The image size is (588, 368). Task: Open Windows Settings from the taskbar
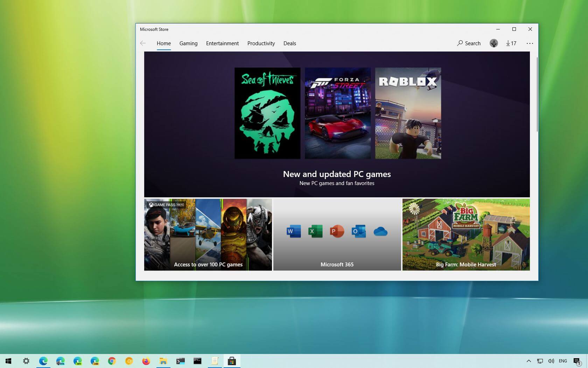coord(26,361)
